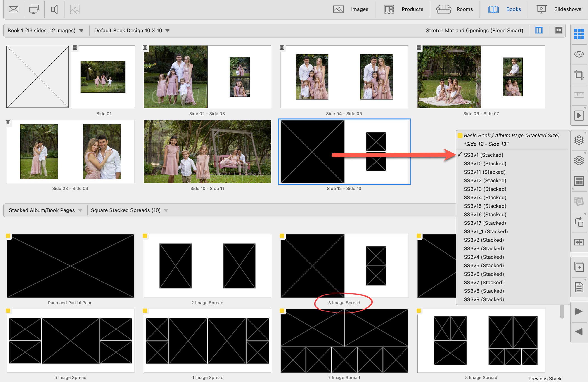Click the template list vertical scrollbar

point(562,312)
